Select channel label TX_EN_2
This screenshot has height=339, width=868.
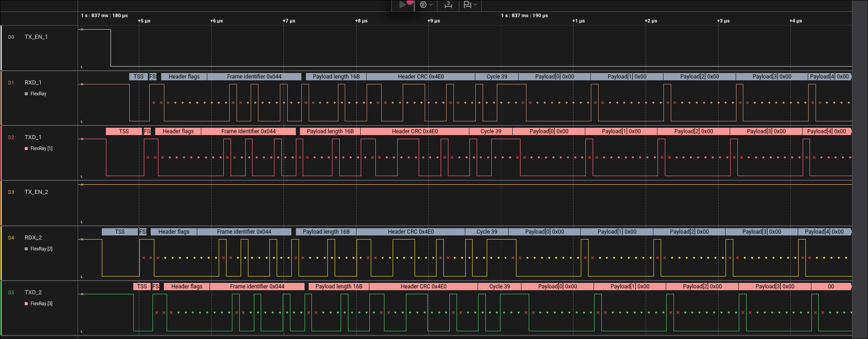36,192
